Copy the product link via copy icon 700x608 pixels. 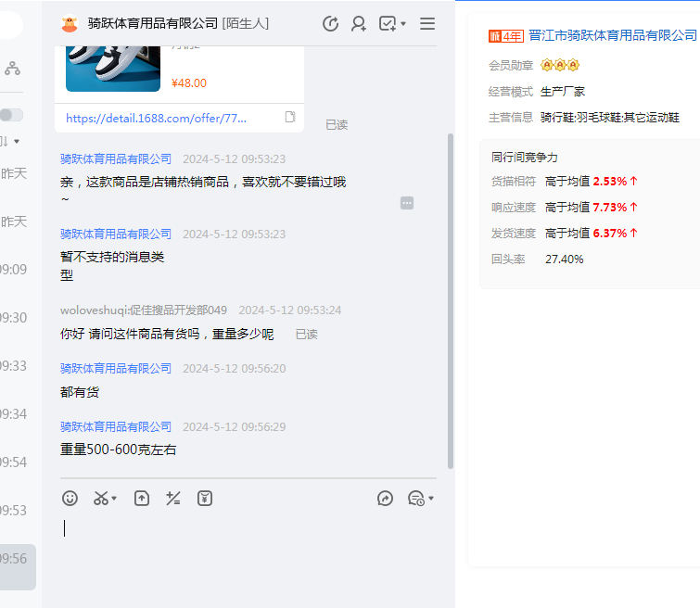(x=290, y=118)
